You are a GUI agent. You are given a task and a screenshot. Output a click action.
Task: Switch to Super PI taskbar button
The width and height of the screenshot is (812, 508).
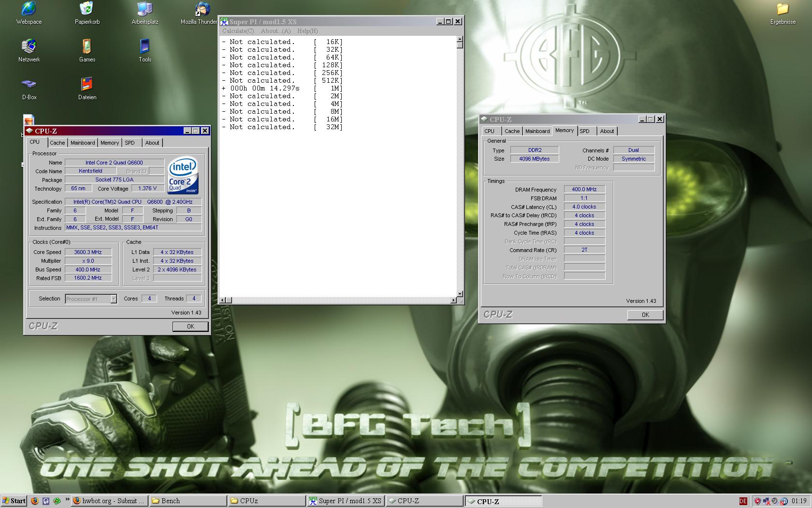346,501
